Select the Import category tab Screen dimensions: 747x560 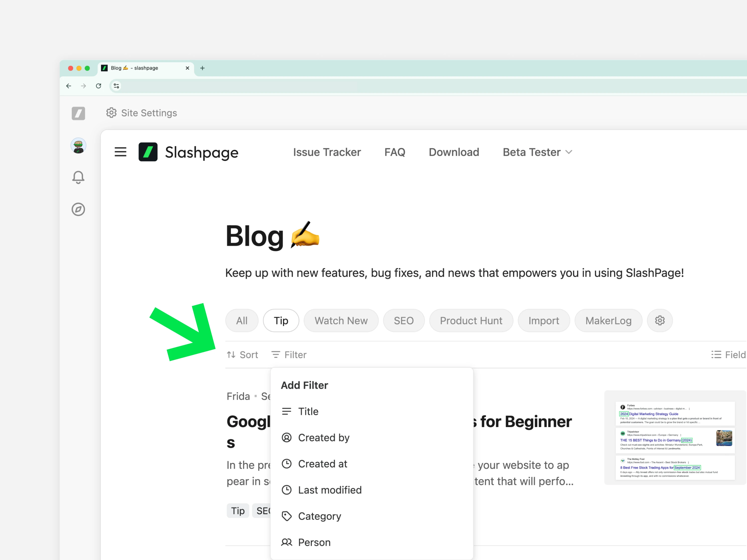(x=544, y=320)
